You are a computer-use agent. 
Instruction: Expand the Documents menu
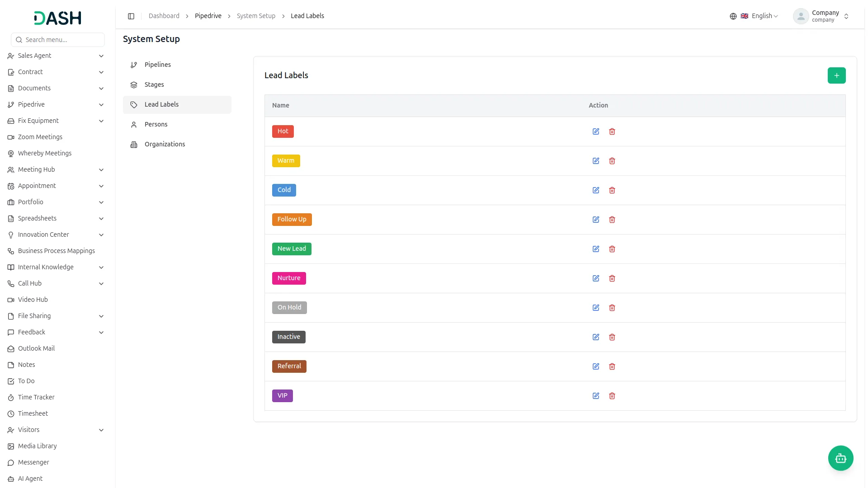[56, 88]
